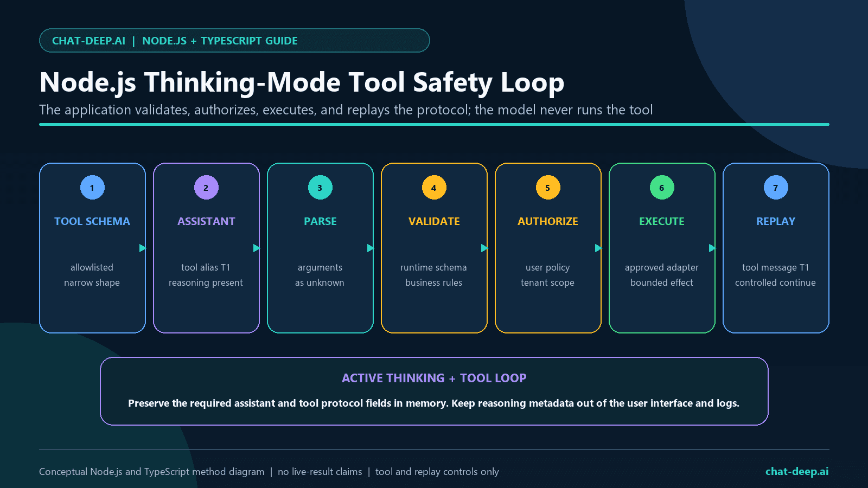Select the AUTHORIZE heading

coord(548,221)
